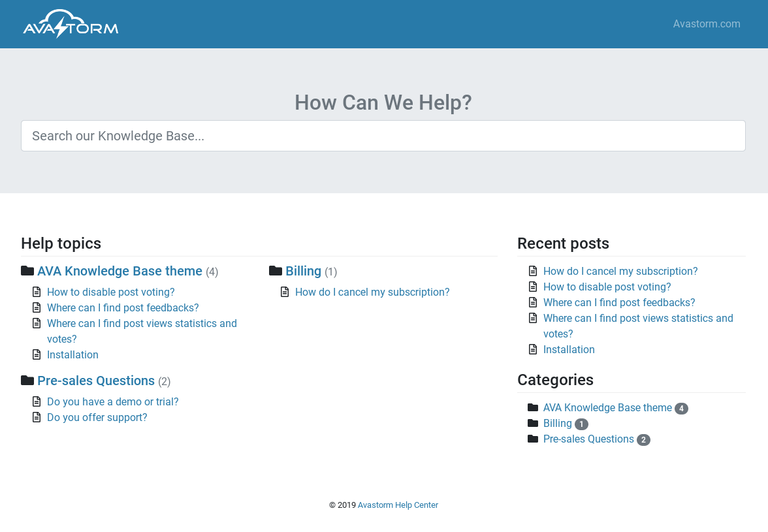Open 'Do you have a demo or trial?' article

(x=112, y=402)
